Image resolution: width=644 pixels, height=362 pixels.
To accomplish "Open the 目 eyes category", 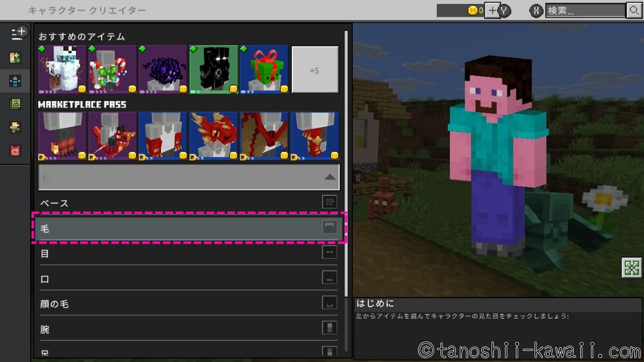I will point(189,253).
